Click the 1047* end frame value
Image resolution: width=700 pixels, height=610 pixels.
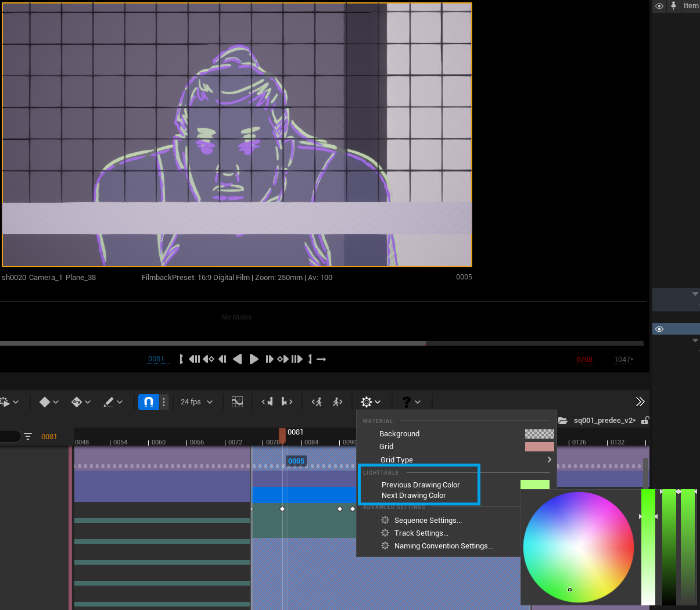click(x=624, y=360)
